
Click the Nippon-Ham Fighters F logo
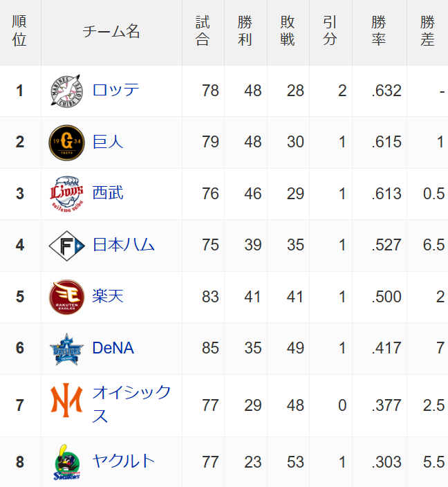coord(67,246)
